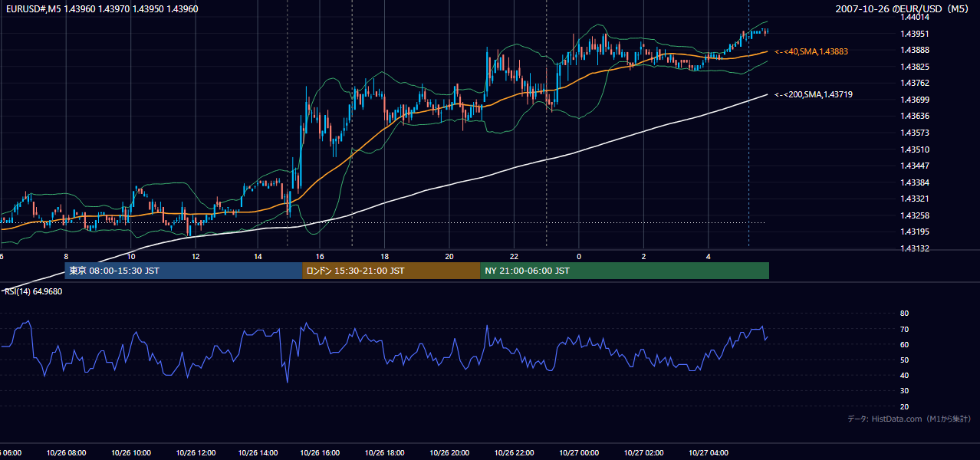The width and height of the screenshot is (980, 460).
Task: Click the 10/27 04:00 date label
Action: (x=709, y=453)
